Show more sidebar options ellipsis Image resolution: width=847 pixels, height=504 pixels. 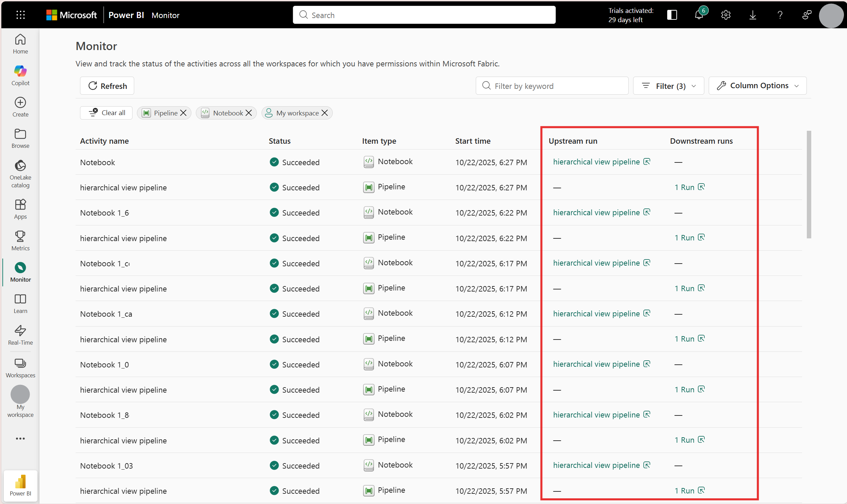[20, 439]
